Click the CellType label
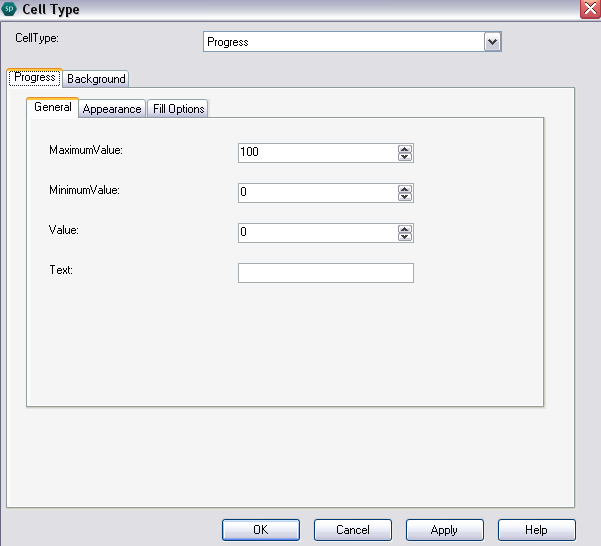 [x=37, y=38]
